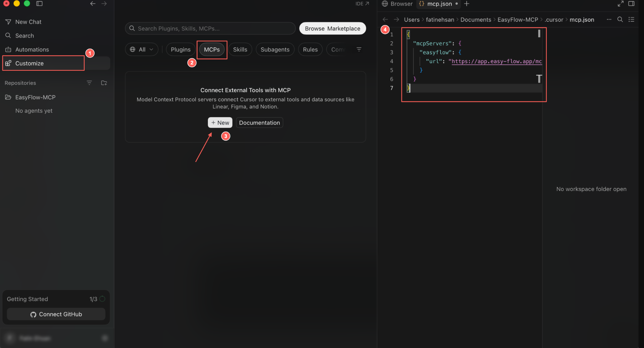Click the Automations robot icon

[x=8, y=49]
